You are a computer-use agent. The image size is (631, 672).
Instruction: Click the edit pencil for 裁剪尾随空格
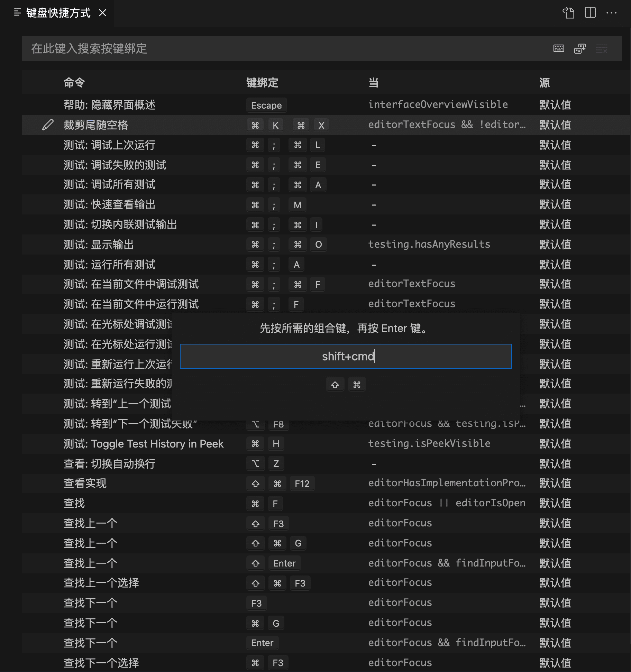point(48,125)
